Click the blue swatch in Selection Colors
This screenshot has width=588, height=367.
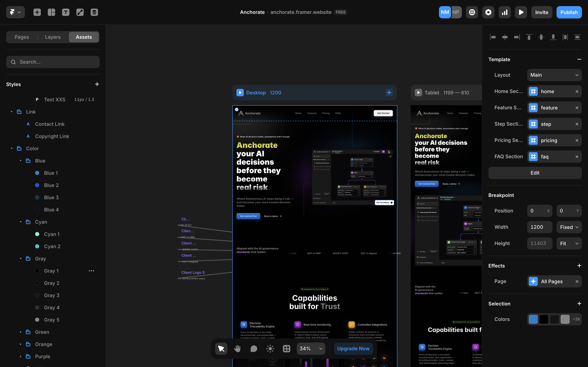(x=533, y=319)
